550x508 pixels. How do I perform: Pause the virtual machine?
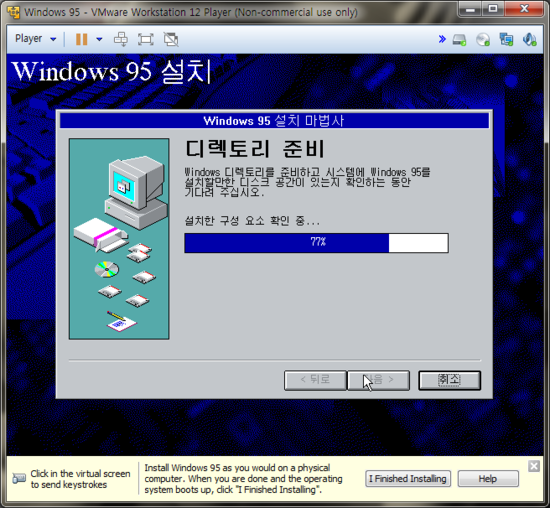[81, 39]
